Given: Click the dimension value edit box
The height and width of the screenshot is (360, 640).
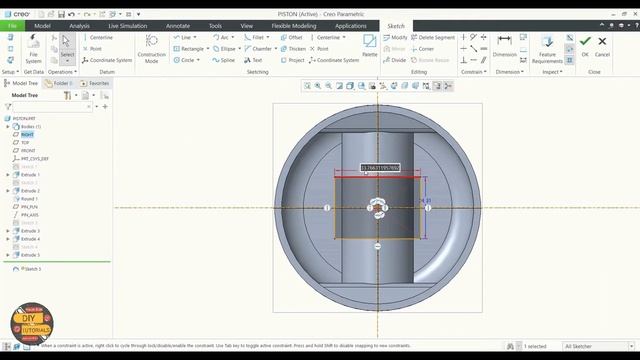Looking at the screenshot, I should (x=380, y=168).
